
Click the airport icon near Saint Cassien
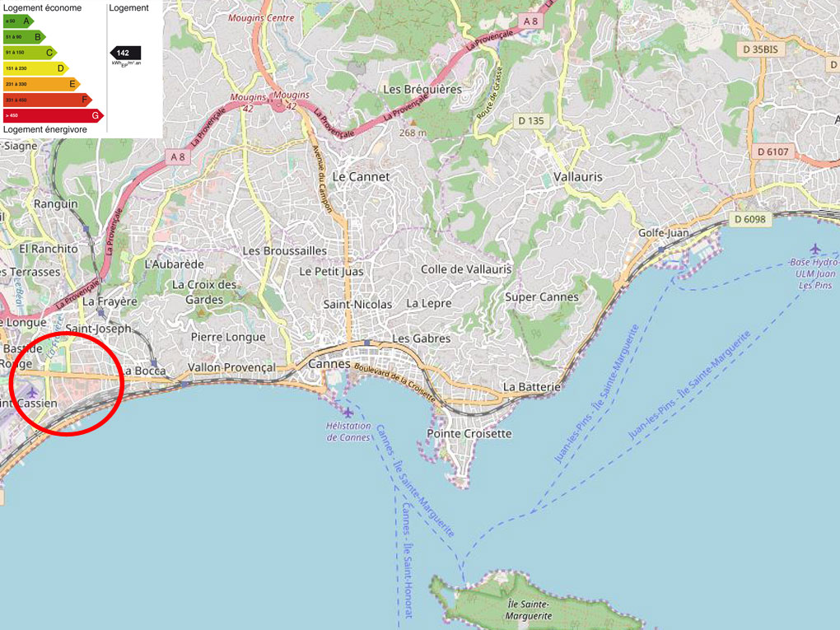tap(32, 393)
